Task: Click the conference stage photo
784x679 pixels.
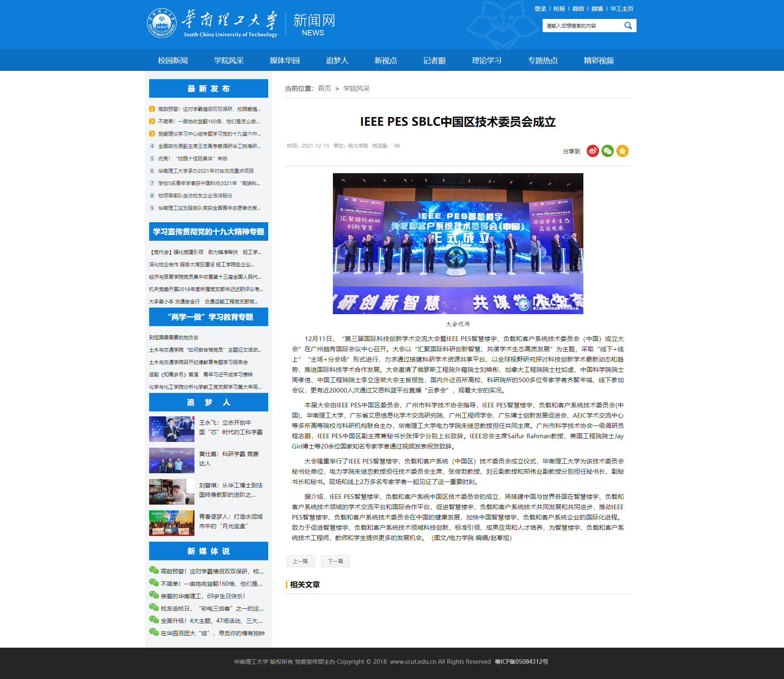Action: [x=458, y=244]
